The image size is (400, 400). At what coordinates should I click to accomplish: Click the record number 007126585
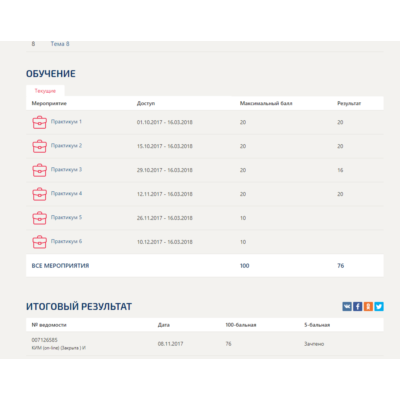(45, 340)
